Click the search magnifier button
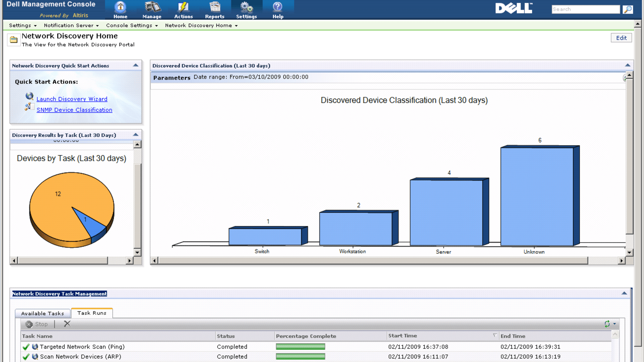Screen dimensions: 644x362 coord(628,9)
